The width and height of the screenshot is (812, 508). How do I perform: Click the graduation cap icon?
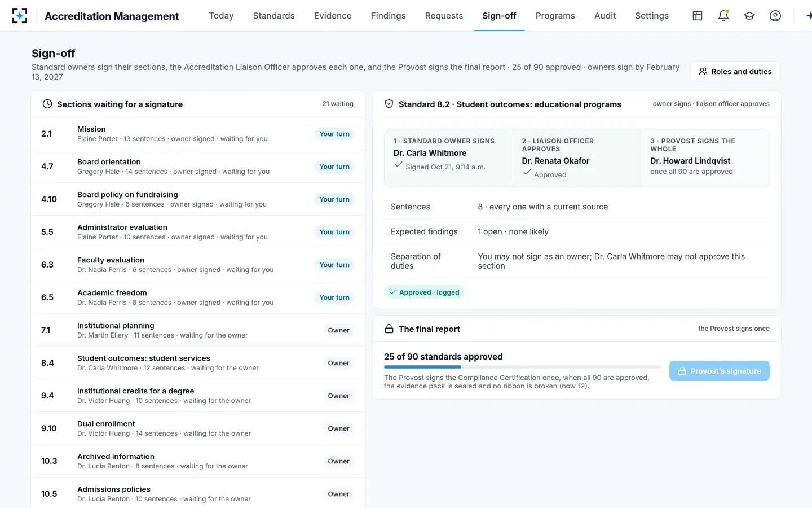749,16
